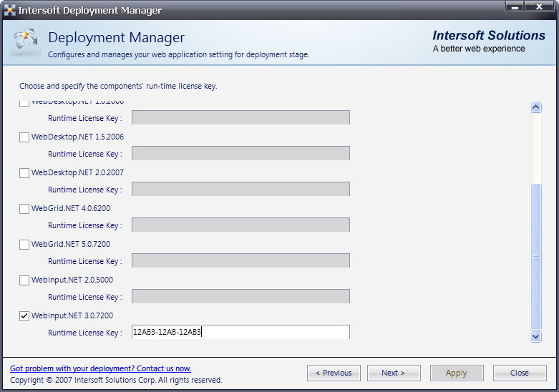Enable the WebInput.NET 2.0.5000 component

tap(24, 280)
